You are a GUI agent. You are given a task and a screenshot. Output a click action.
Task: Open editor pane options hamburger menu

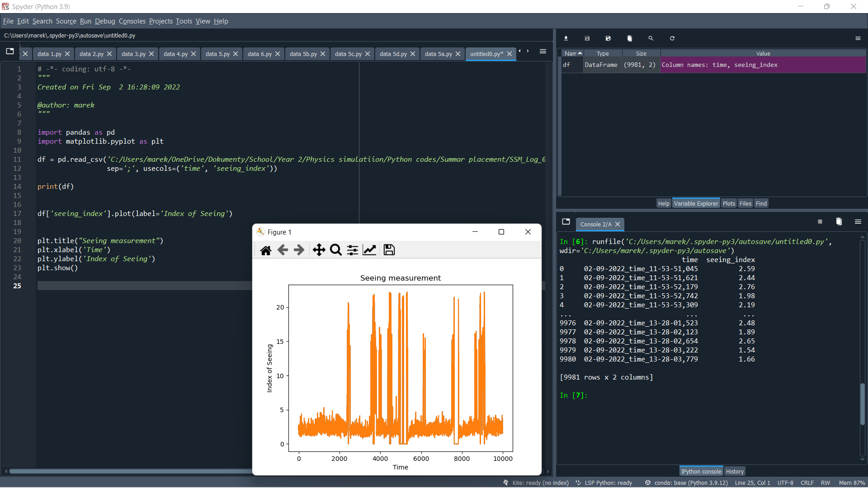click(x=543, y=52)
